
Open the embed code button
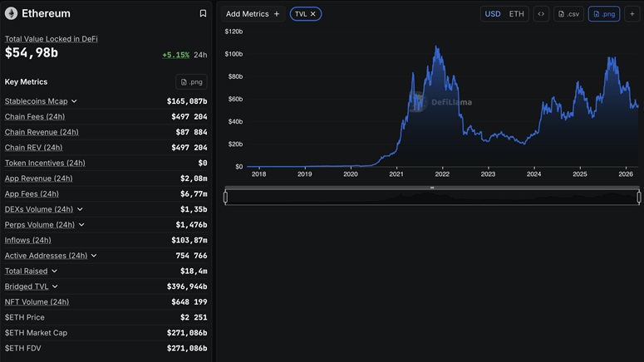[541, 14]
